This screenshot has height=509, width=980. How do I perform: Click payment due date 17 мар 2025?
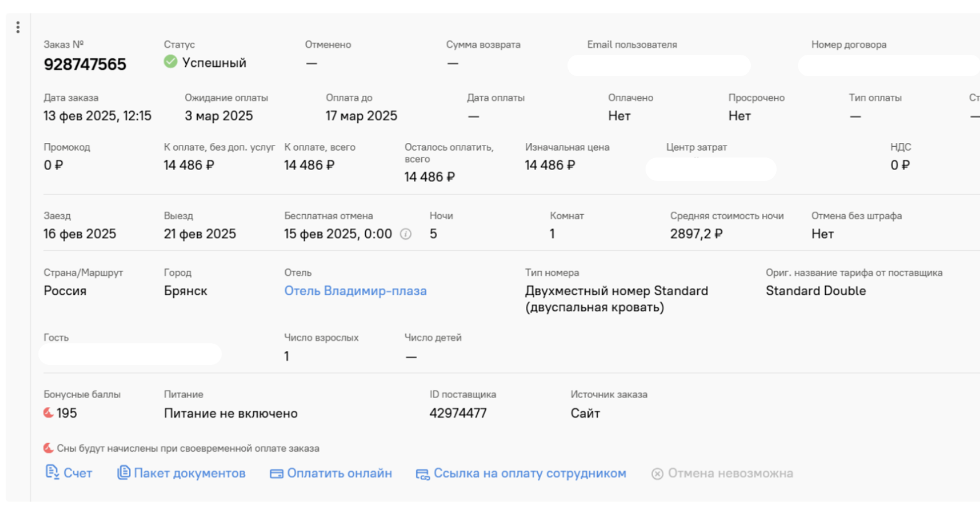362,116
